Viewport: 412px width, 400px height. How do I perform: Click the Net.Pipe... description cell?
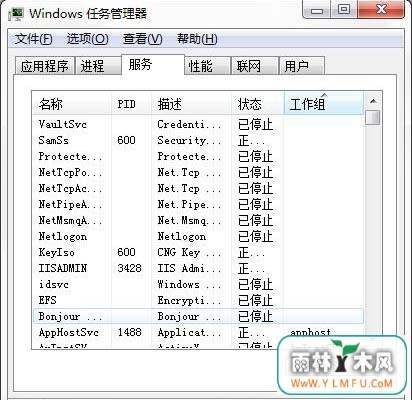189,204
